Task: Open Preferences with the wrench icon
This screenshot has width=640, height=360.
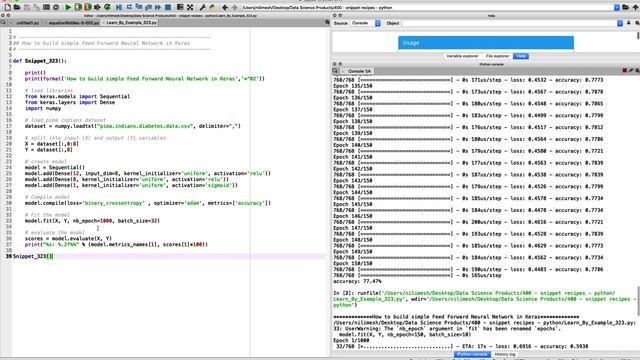Action: (x=202, y=7)
